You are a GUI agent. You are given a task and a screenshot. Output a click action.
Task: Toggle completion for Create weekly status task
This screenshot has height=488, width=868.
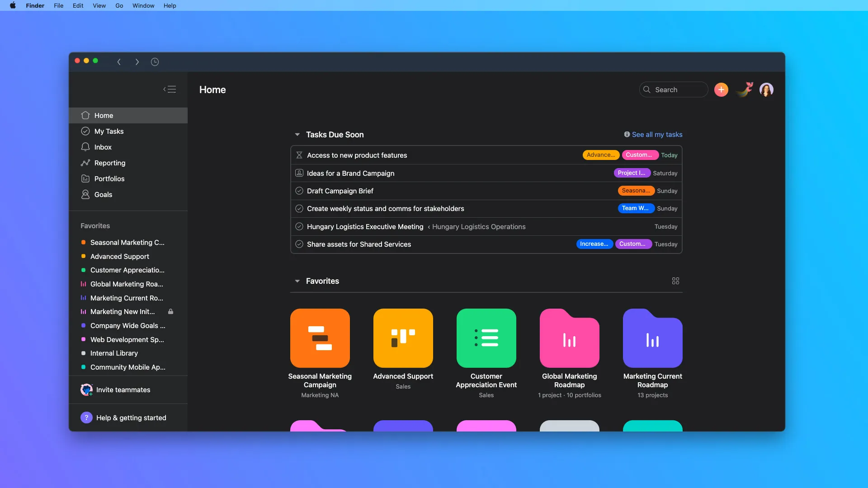tap(299, 209)
